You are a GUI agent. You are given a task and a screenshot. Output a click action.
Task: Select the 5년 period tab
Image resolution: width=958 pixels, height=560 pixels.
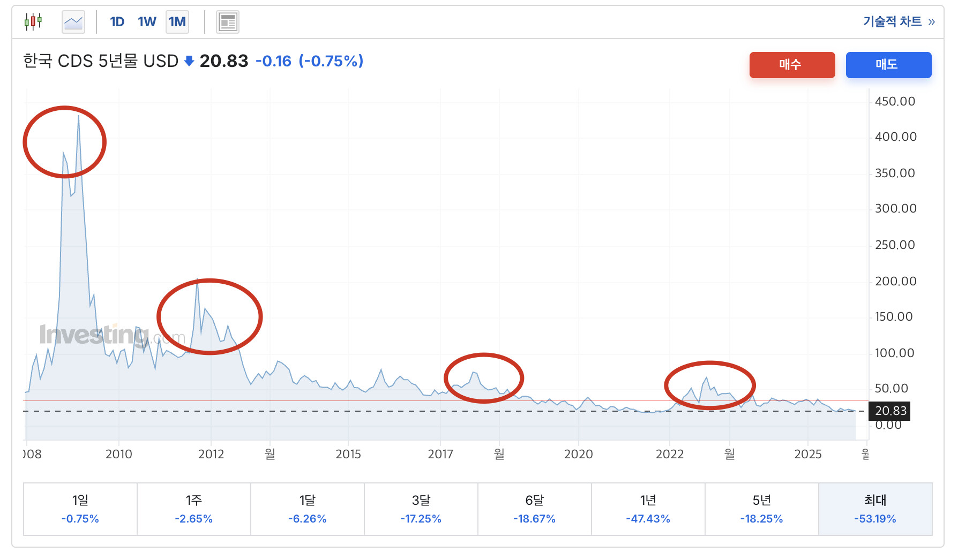762,509
